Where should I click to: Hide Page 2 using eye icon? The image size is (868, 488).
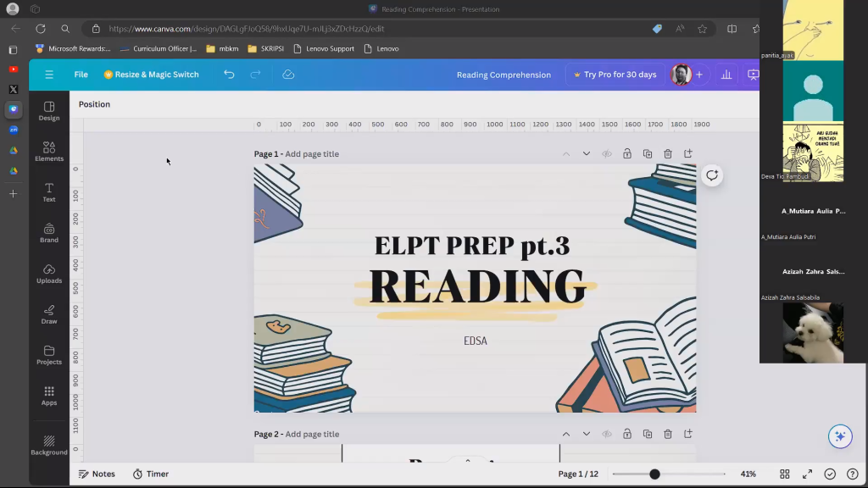[607, 434]
